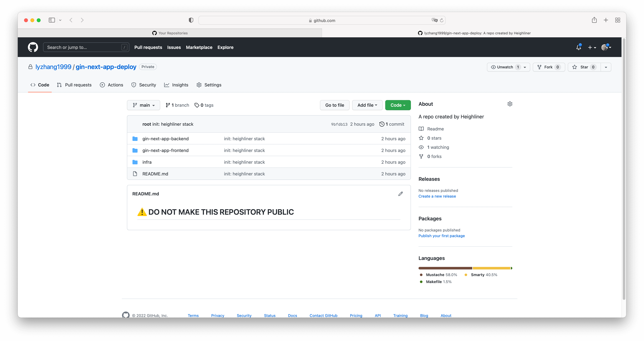This screenshot has width=644, height=341.
Task: Open the infra folder
Action: 147,162
